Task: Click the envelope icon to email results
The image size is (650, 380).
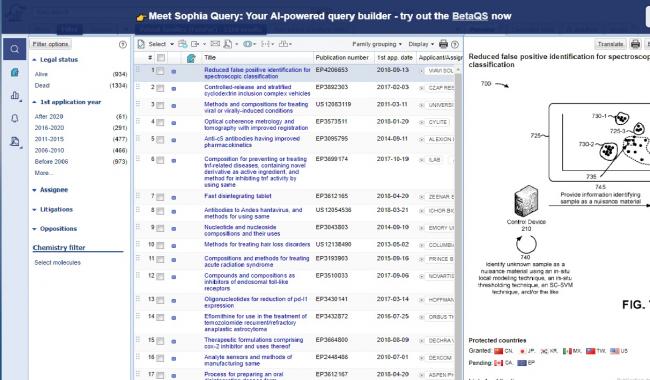Action: [x=215, y=44]
